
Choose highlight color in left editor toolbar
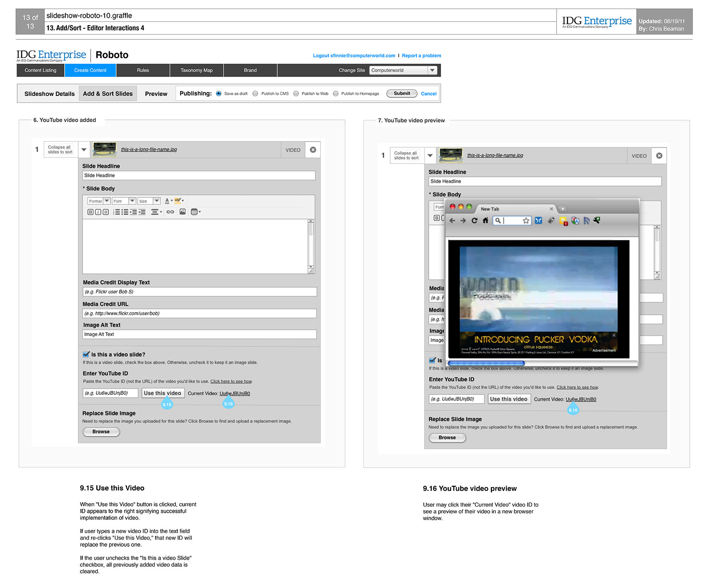[x=179, y=201]
